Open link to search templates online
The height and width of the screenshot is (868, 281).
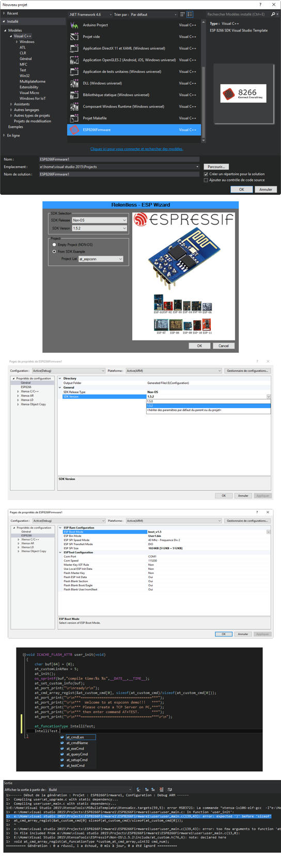137,149
